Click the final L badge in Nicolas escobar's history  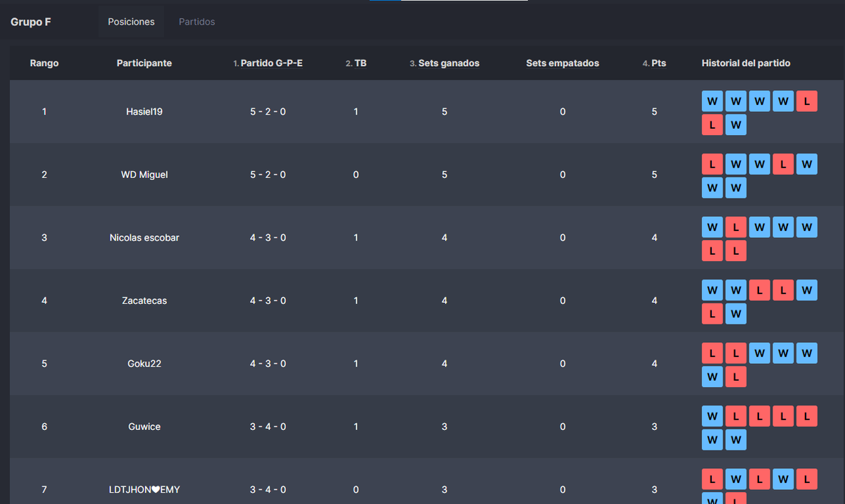point(736,251)
